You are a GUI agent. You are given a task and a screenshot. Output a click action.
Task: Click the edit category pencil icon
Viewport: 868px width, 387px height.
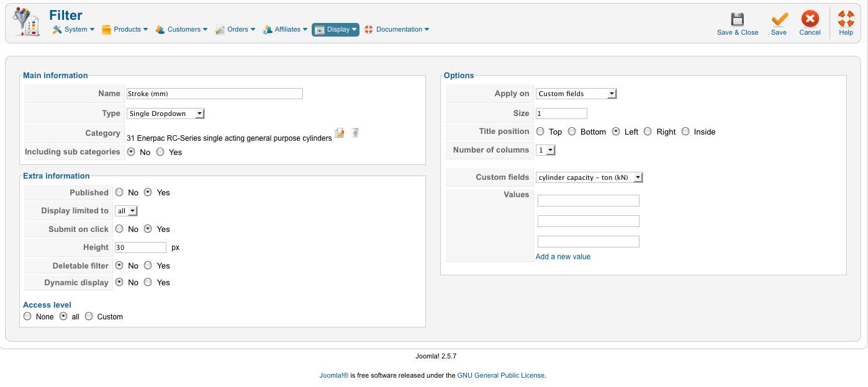click(x=339, y=133)
